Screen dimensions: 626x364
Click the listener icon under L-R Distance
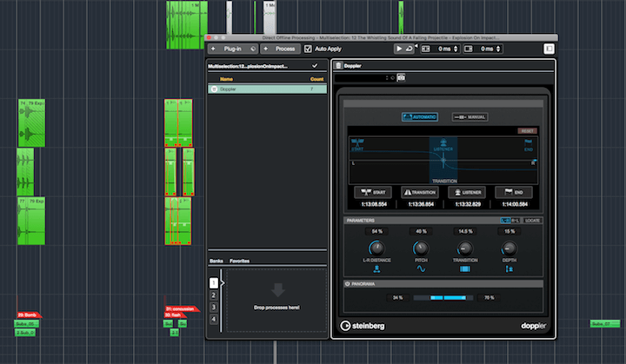[376, 269]
